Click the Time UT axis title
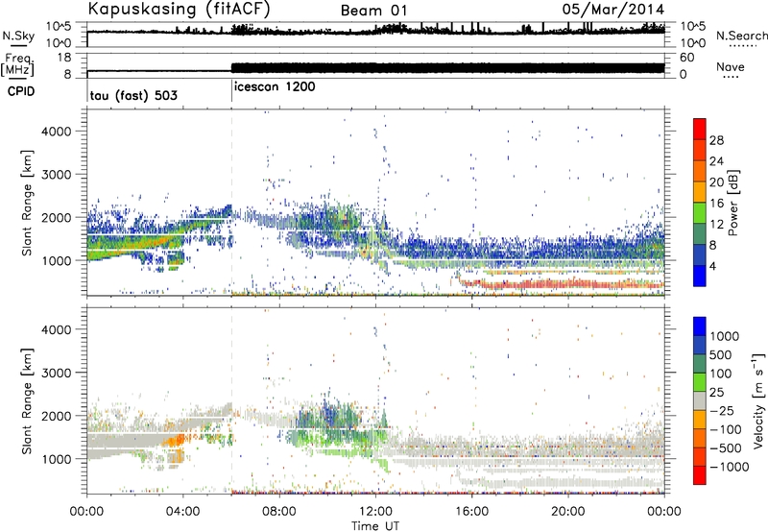 click(375, 526)
